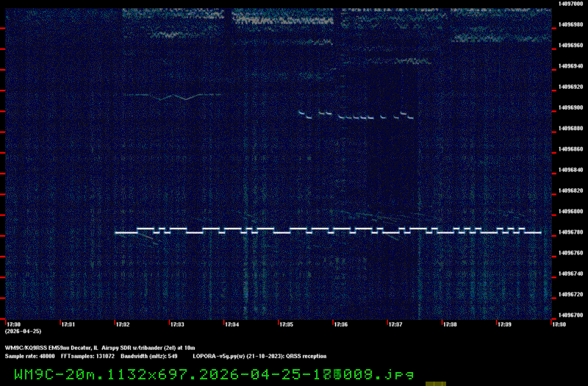Click the 14097000 frequency label

click(571, 4)
